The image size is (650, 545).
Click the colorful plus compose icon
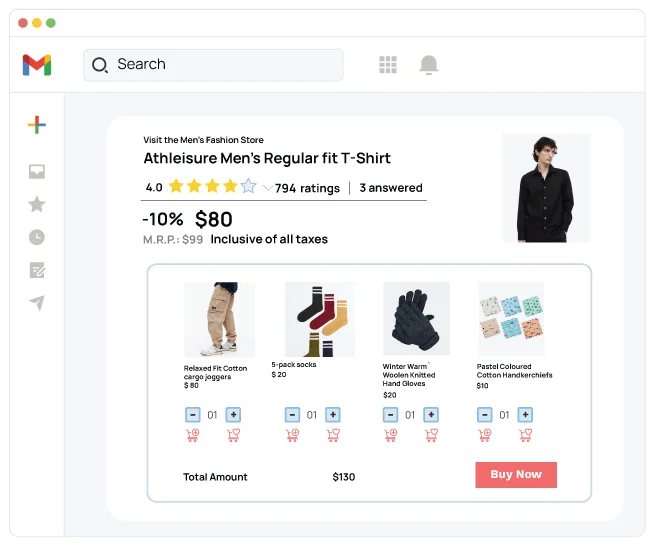pyautogui.click(x=37, y=125)
